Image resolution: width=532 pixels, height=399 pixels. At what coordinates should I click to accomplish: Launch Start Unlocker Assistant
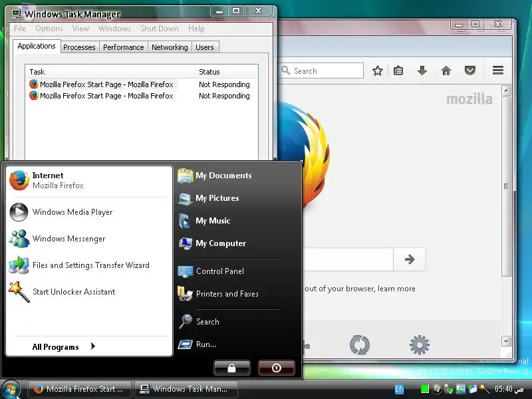(89, 291)
